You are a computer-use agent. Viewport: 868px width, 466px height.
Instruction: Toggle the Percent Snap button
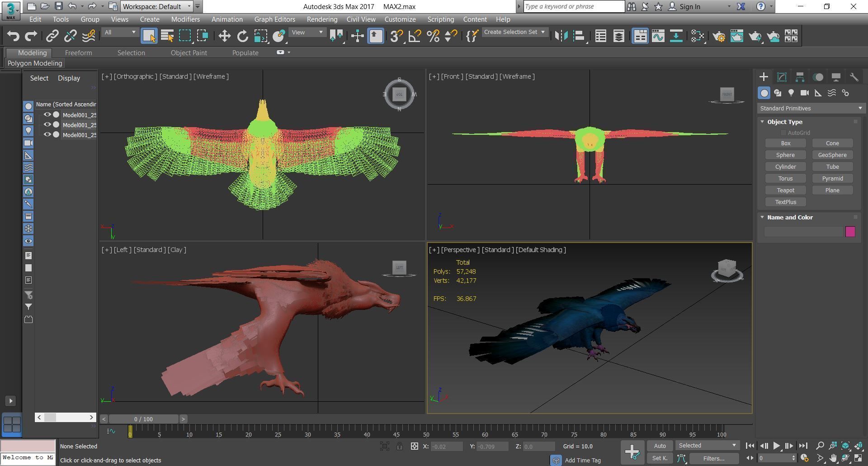pyautogui.click(x=433, y=36)
